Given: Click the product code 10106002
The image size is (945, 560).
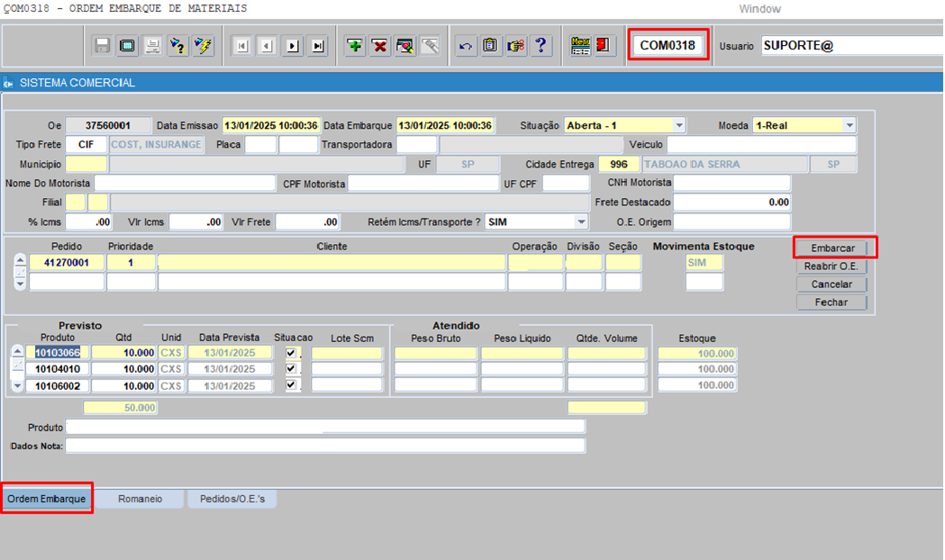Looking at the screenshot, I should tap(58, 385).
